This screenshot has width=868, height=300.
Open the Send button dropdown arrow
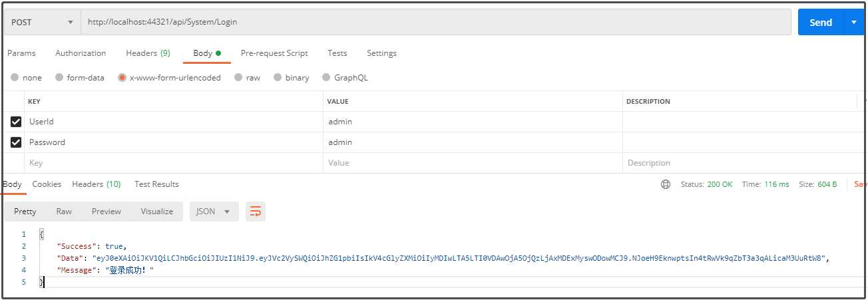(x=854, y=22)
